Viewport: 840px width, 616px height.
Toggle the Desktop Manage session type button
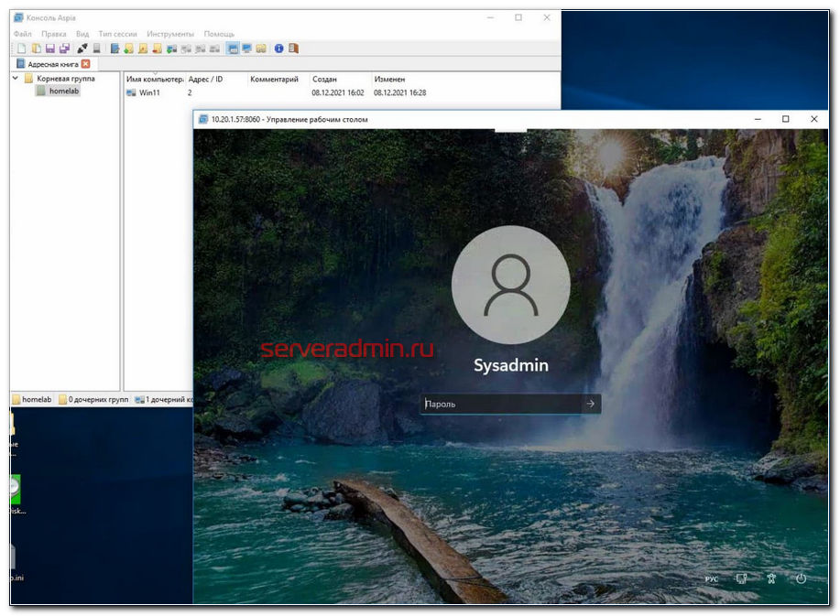tap(233, 49)
